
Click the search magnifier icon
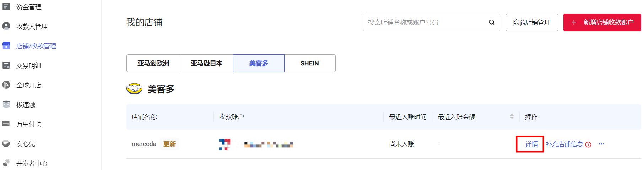pos(492,22)
